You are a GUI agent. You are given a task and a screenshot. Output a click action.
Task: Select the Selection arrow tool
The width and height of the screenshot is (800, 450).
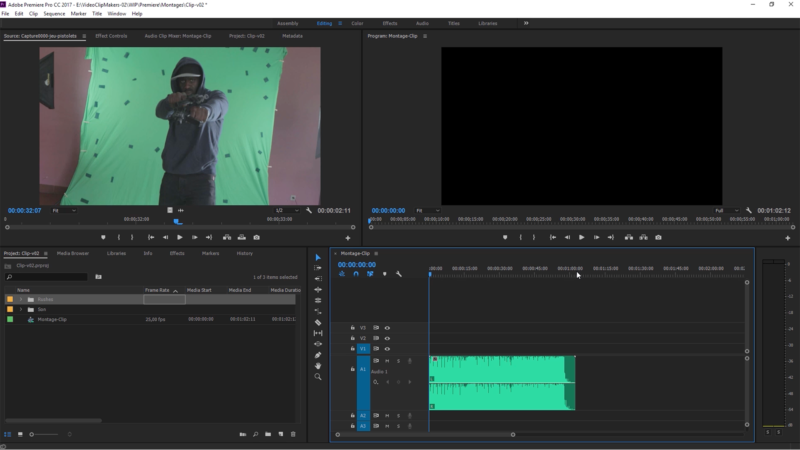pos(318,257)
